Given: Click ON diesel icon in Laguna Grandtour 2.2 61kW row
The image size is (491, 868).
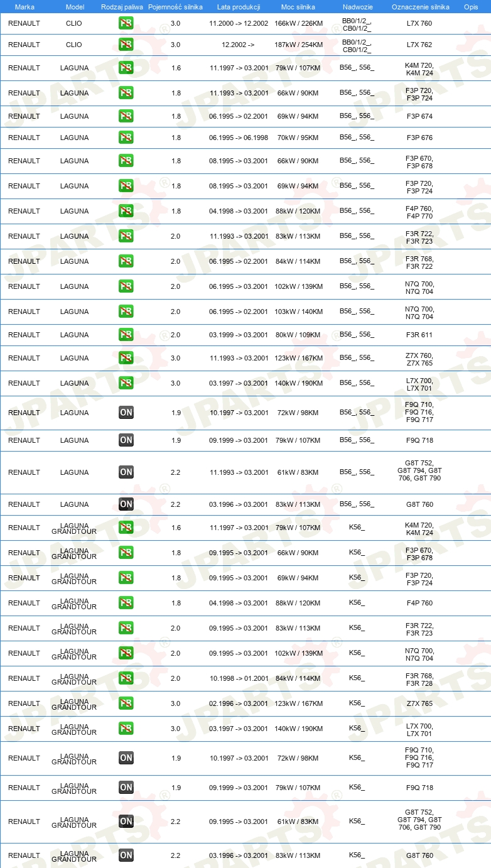Looking at the screenshot, I should pos(126,822).
